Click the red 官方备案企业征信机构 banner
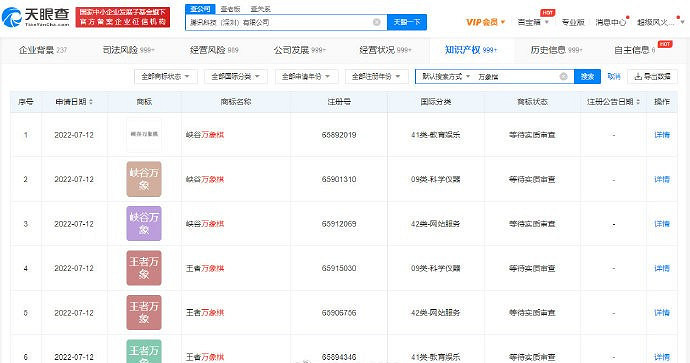 tap(123, 17)
